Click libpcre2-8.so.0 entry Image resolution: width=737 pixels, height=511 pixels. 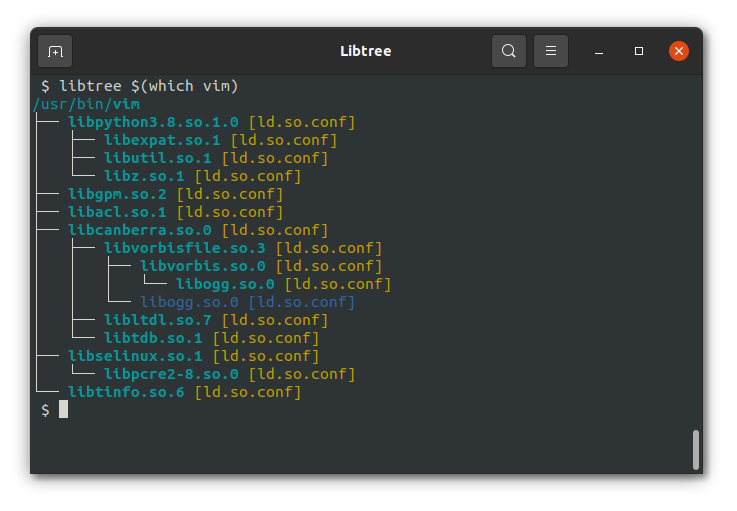coord(171,374)
